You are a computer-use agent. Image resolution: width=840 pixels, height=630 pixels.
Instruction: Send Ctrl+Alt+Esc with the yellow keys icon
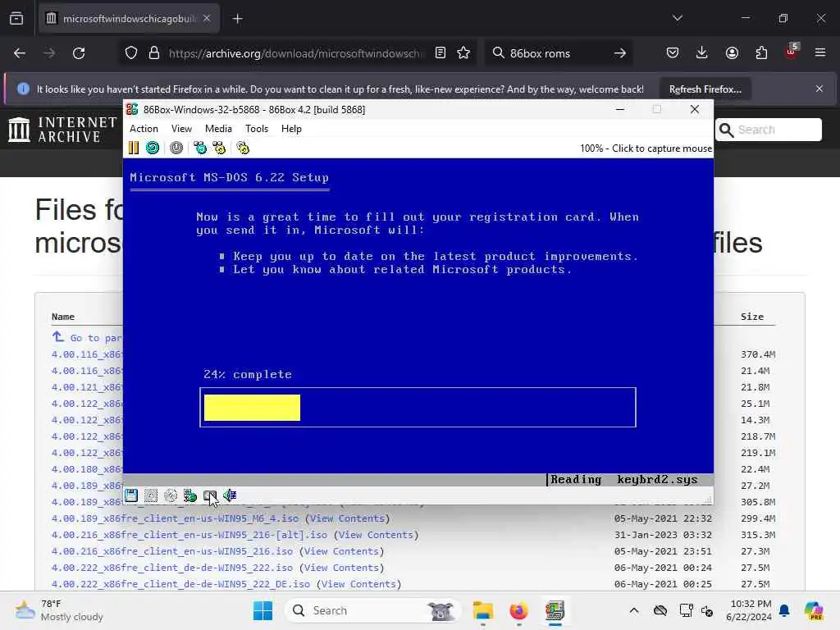pyautogui.click(x=219, y=148)
